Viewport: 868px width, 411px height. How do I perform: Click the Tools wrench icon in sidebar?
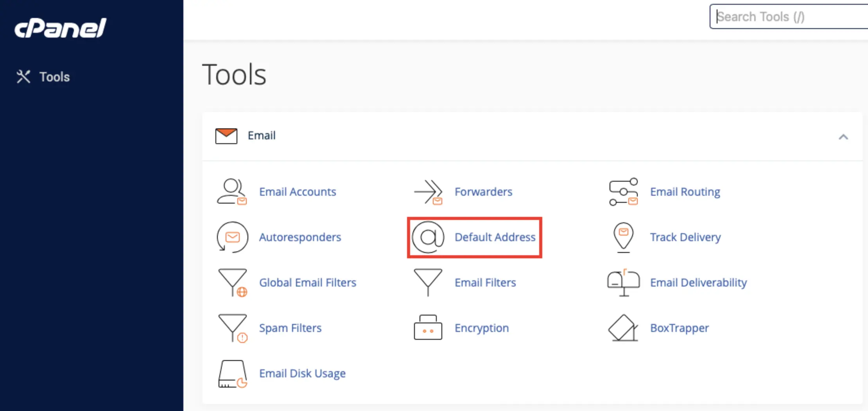click(x=23, y=77)
